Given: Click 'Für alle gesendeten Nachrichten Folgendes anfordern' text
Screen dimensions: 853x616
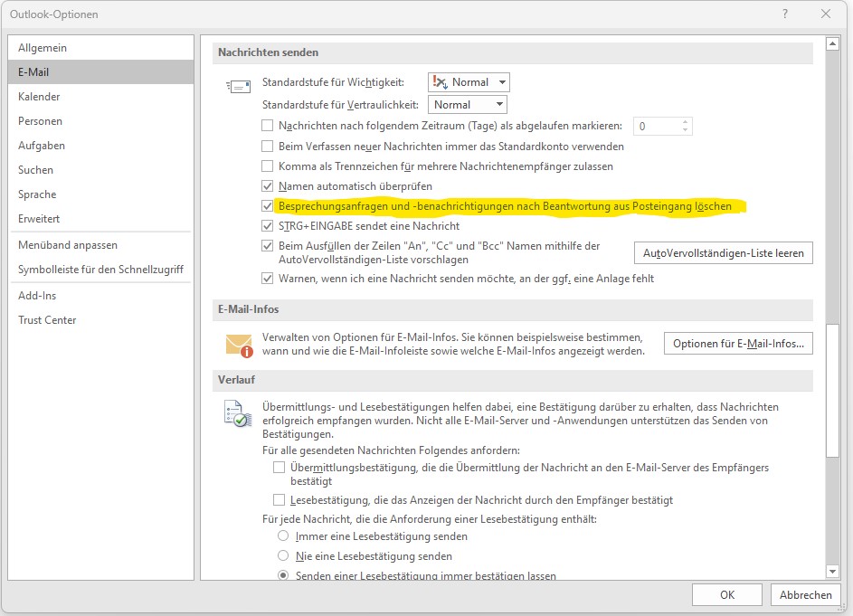Looking at the screenshot, I should coord(391,450).
